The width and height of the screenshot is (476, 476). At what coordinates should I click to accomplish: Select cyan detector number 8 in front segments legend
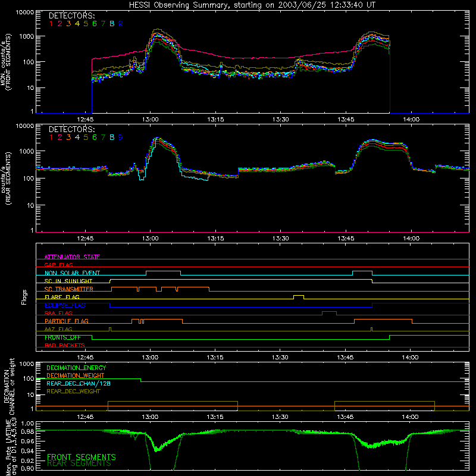[x=112, y=24]
